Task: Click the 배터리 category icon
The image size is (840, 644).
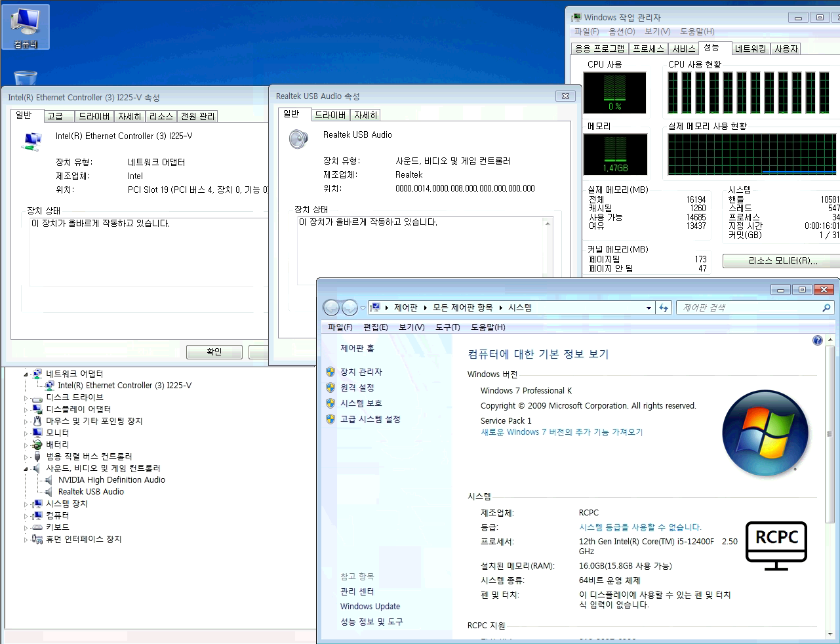Action: coord(37,445)
